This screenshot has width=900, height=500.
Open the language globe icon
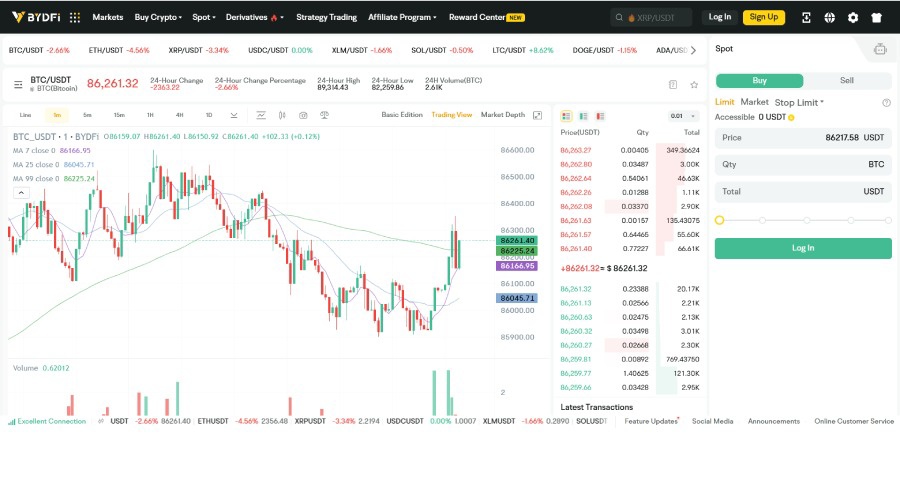829,18
